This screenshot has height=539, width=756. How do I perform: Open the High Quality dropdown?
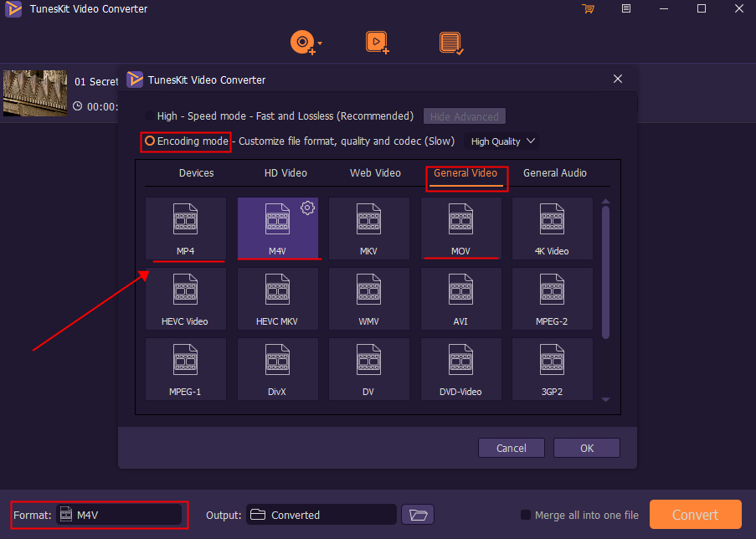click(x=502, y=141)
